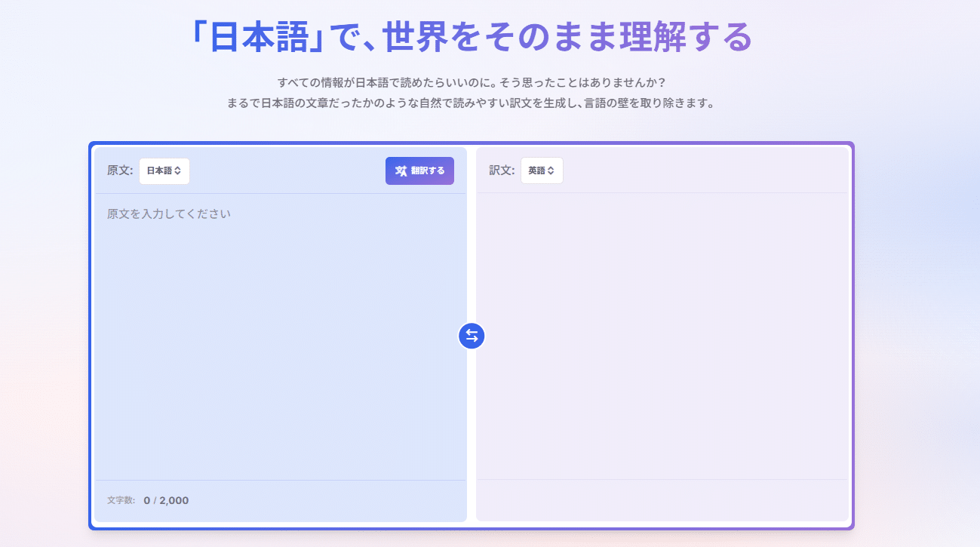The image size is (980, 547).
Task: Click the すべての情報が日本語で読めたら subtitle line
Action: click(x=471, y=81)
